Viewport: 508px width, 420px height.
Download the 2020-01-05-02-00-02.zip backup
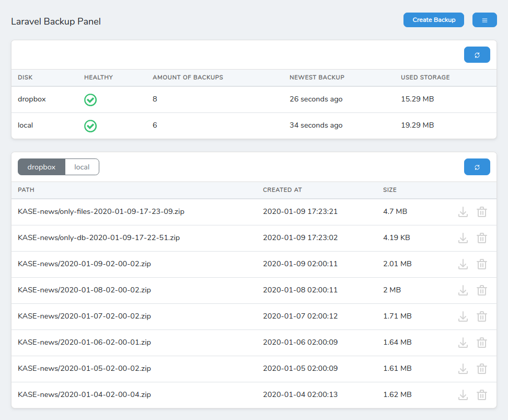point(463,369)
